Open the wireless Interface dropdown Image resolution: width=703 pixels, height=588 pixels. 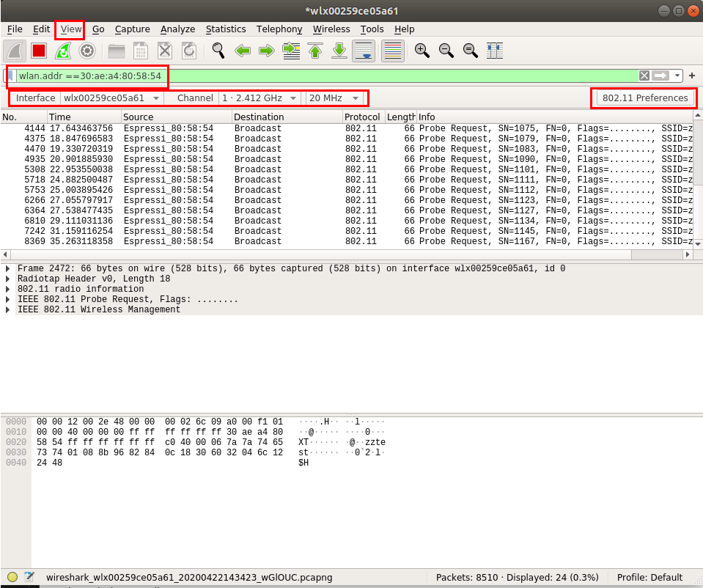tap(111, 98)
